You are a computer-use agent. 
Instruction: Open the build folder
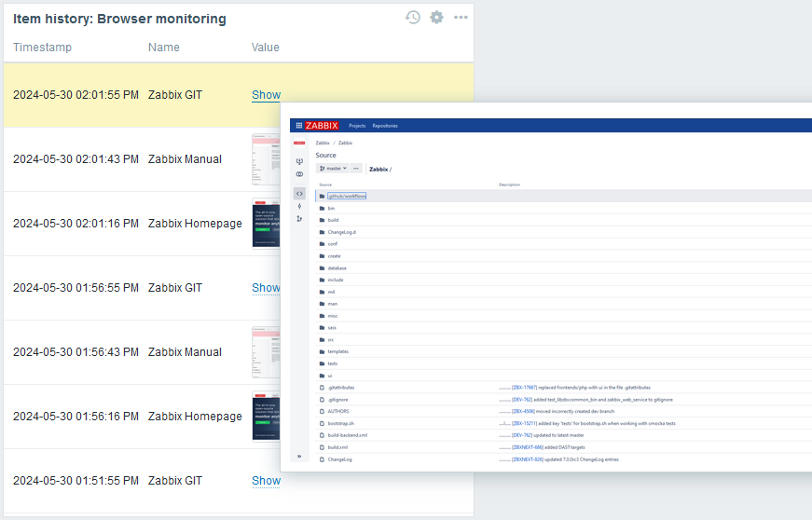(333, 220)
